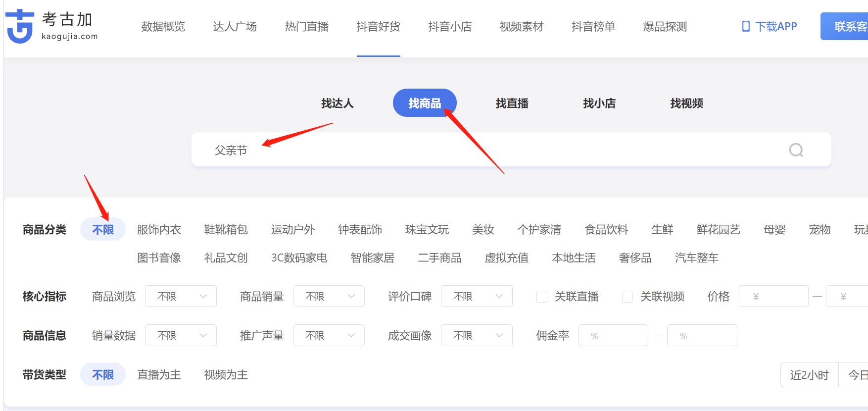Open the 数据概览 nav menu
This screenshot has width=868, height=411.
pos(163,26)
